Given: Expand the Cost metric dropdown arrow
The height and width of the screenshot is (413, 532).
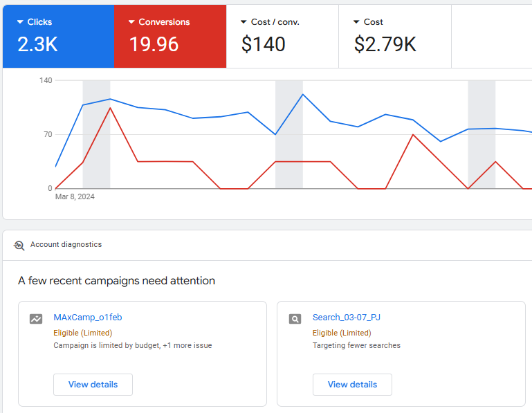Looking at the screenshot, I should 356,22.
